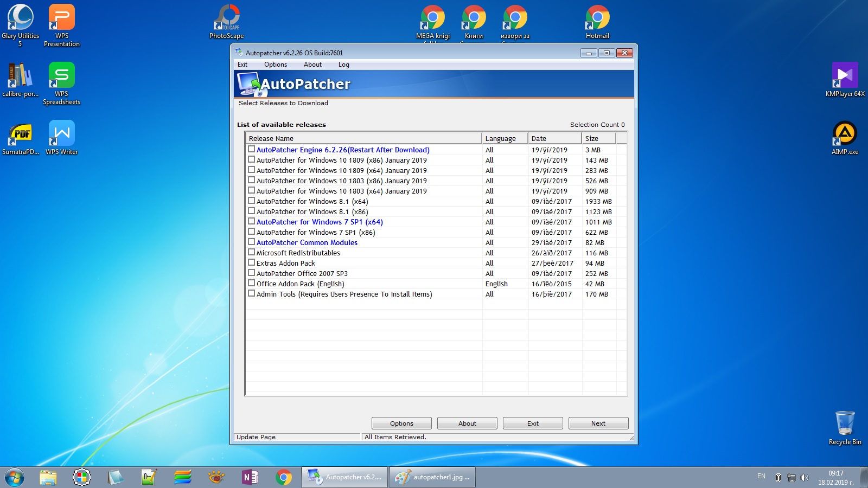
Task: Open the colorful circle taskbar app icon
Action: click(82, 477)
